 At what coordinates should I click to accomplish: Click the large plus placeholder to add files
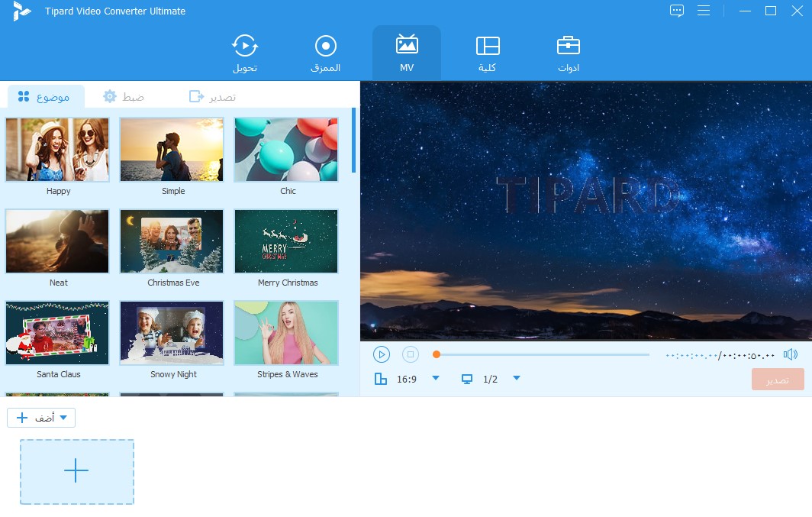(x=77, y=472)
